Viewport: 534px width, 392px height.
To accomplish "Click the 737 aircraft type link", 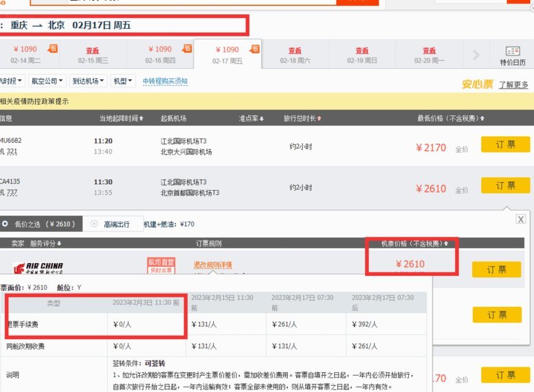I will pyautogui.click(x=12, y=192).
